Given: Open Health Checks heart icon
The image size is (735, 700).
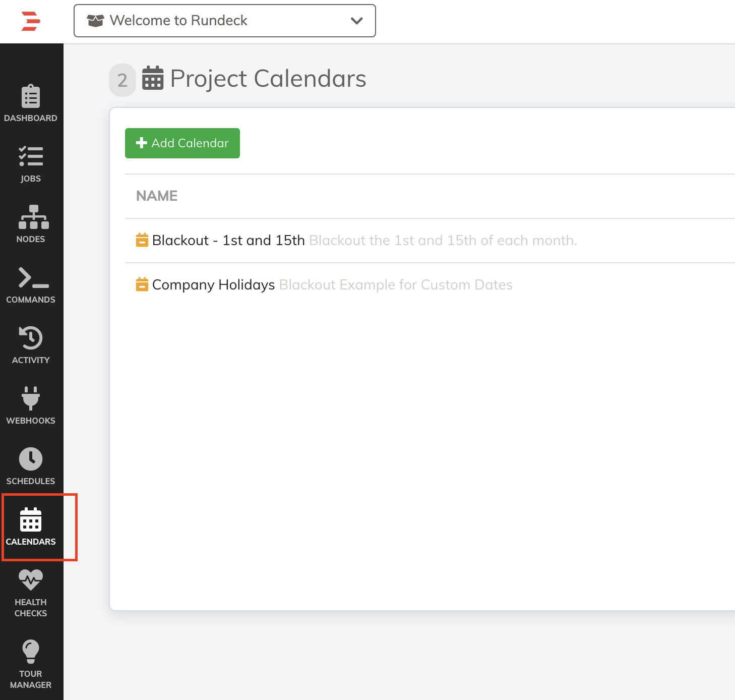Looking at the screenshot, I should [x=31, y=580].
